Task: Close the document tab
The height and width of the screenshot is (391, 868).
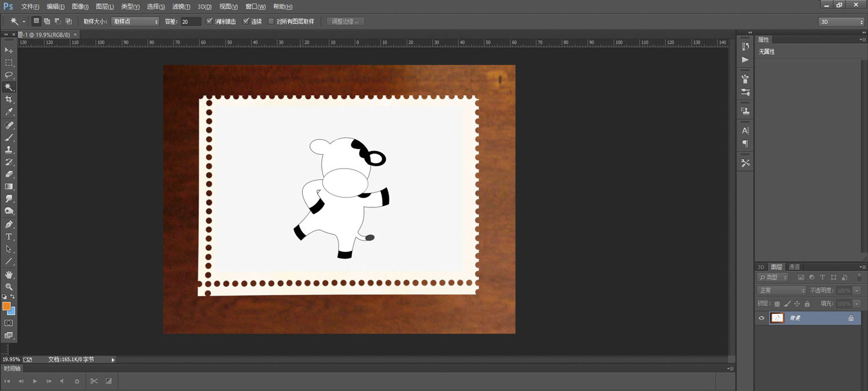Action: pyautogui.click(x=75, y=35)
